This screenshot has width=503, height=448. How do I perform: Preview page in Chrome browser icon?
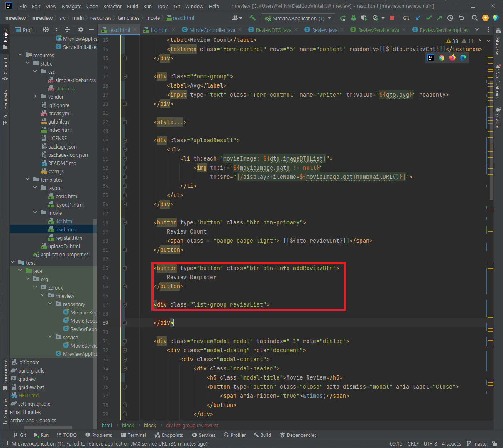point(442,58)
